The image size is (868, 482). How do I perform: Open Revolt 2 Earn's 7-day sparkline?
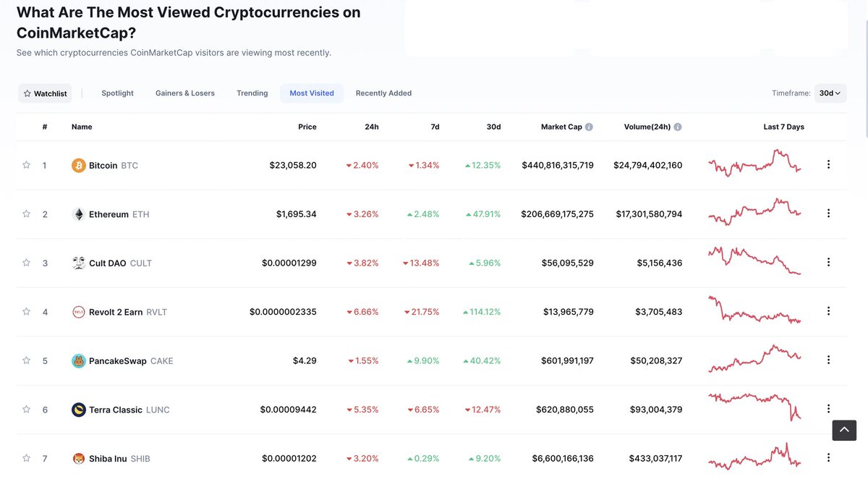[754, 310]
